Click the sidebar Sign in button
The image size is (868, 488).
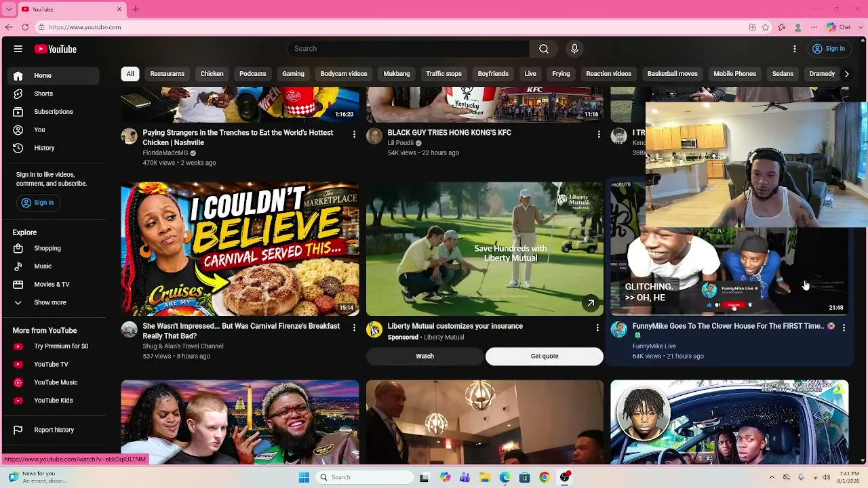(38, 203)
